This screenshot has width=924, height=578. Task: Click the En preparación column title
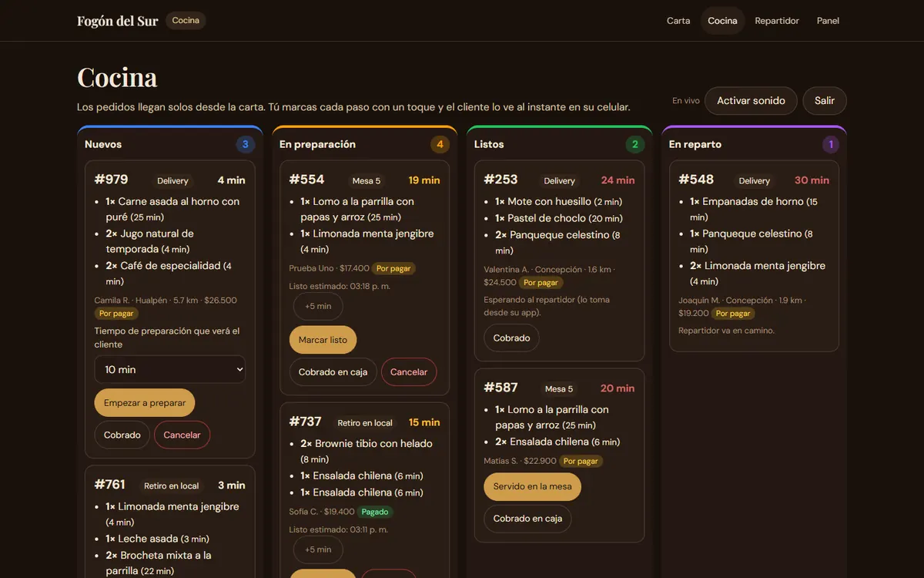(x=317, y=144)
